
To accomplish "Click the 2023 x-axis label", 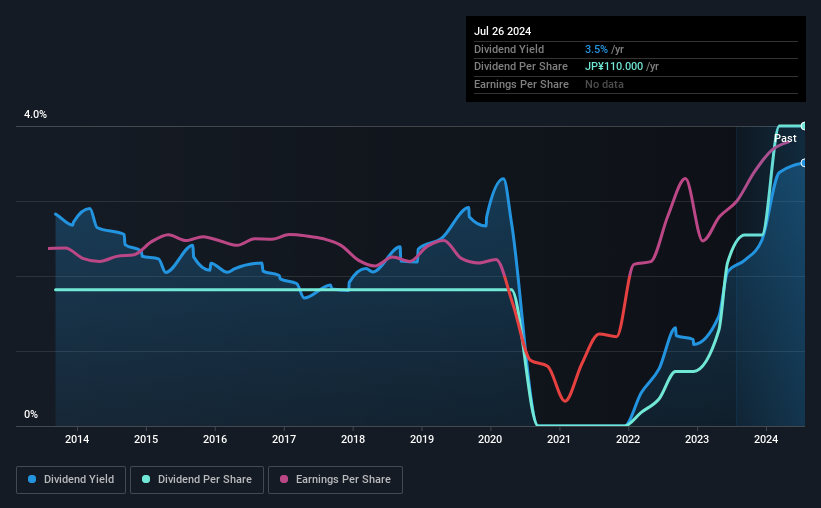I will click(x=697, y=439).
